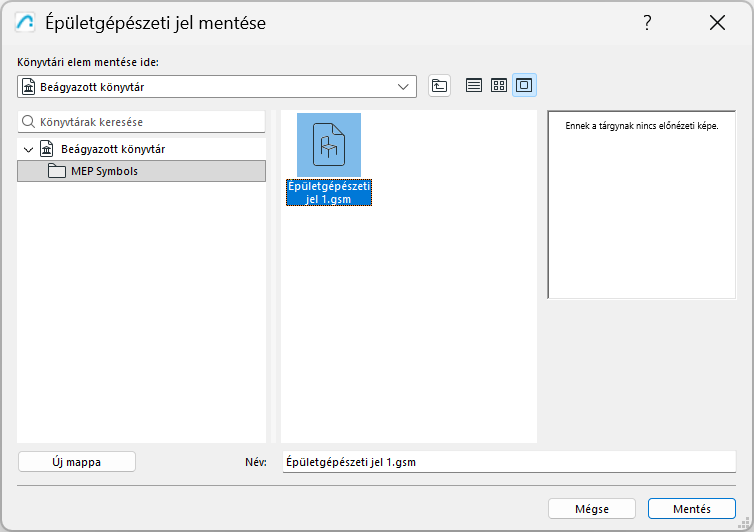Click the MEP Symbols folder icon
The height and width of the screenshot is (532, 754).
[56, 171]
